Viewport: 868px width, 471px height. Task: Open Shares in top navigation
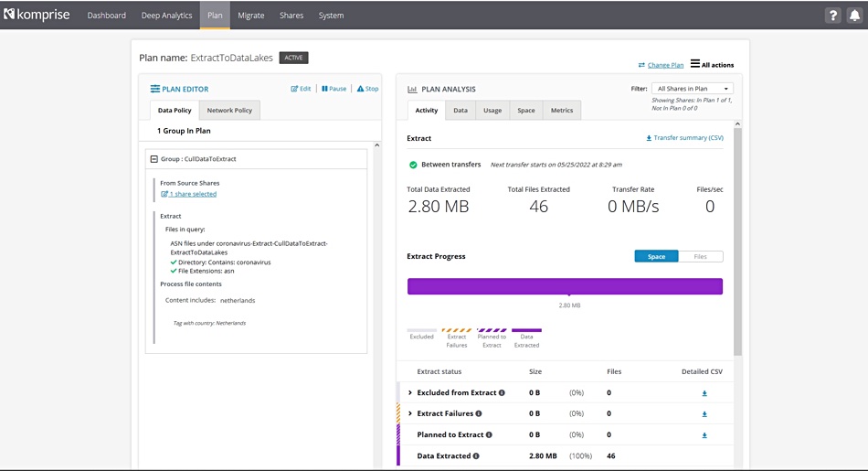tap(291, 16)
